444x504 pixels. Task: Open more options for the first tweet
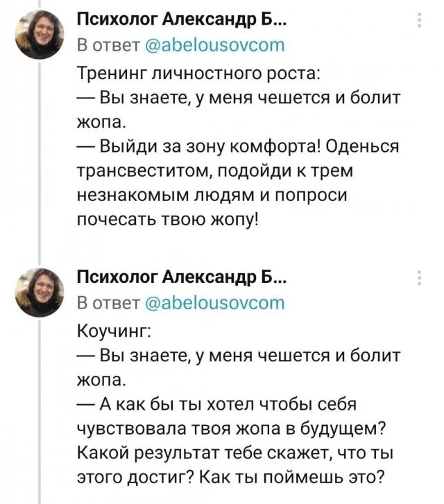pyautogui.click(x=418, y=22)
